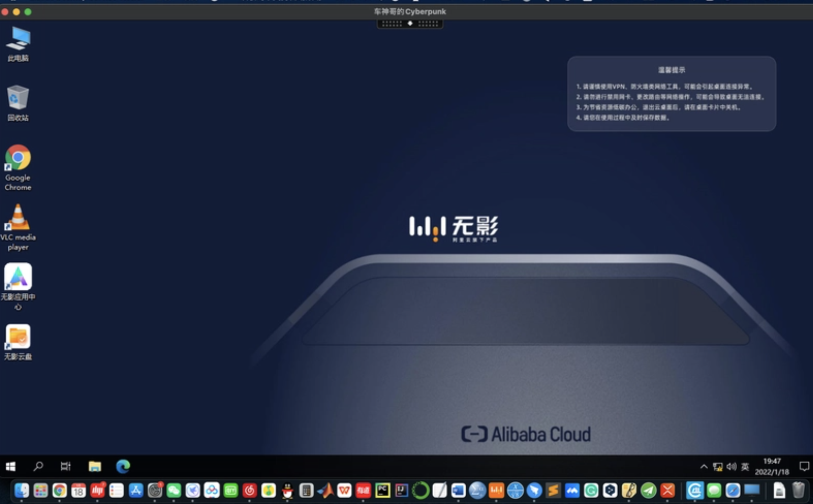Open the App Store dock icon
The width and height of the screenshot is (813, 504).
point(136,490)
